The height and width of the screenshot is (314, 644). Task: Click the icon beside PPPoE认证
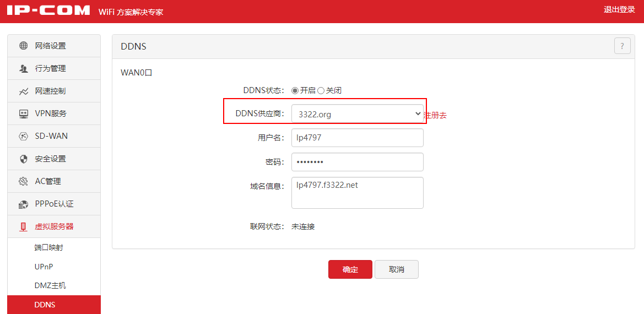[24, 204]
